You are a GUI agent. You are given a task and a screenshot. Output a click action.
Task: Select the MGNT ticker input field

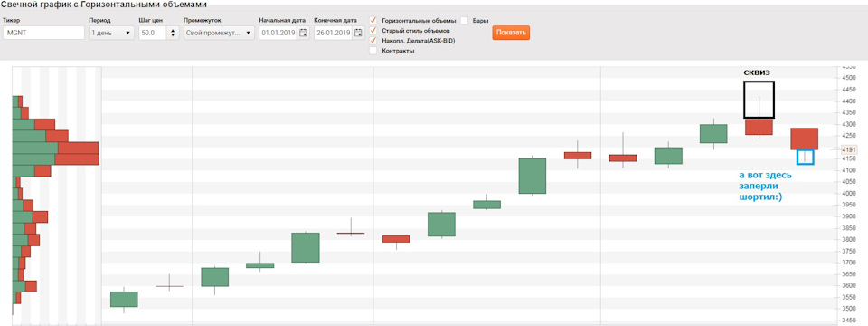43,33
